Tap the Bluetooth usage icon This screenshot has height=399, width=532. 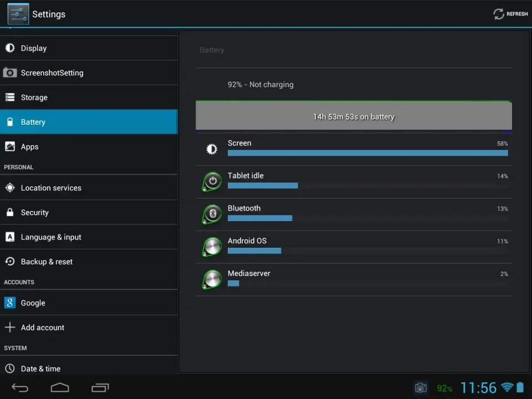212,214
